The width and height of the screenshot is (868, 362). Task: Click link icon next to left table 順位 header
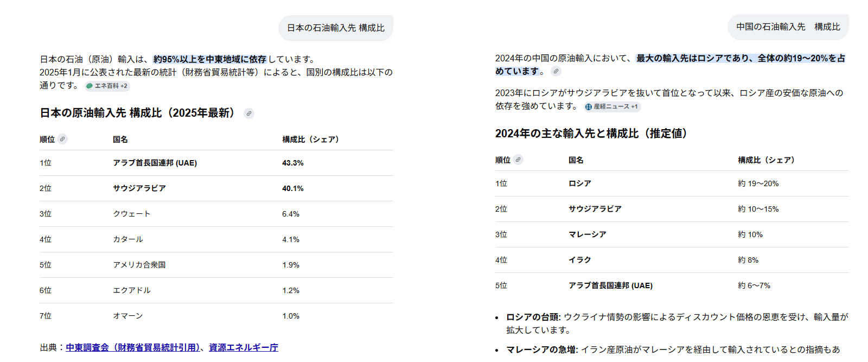(x=63, y=139)
